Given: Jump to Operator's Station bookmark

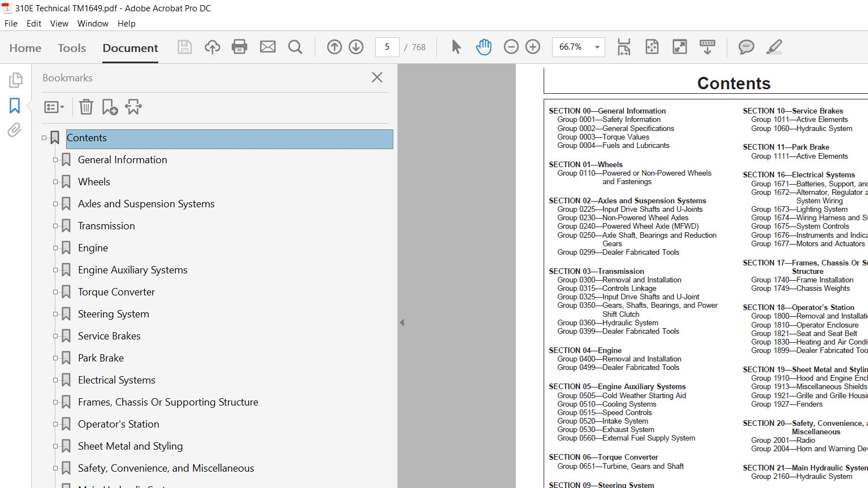Looking at the screenshot, I should point(119,424).
